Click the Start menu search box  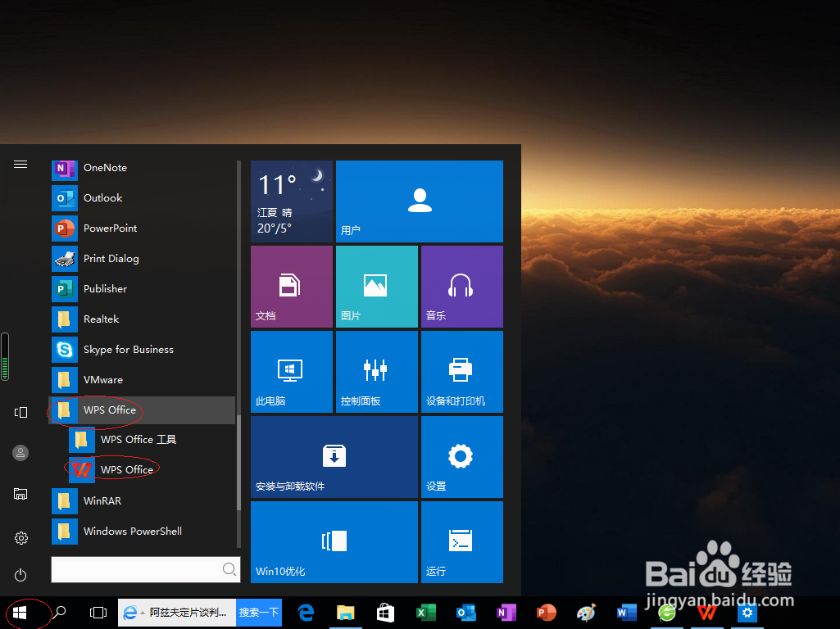click(145, 569)
